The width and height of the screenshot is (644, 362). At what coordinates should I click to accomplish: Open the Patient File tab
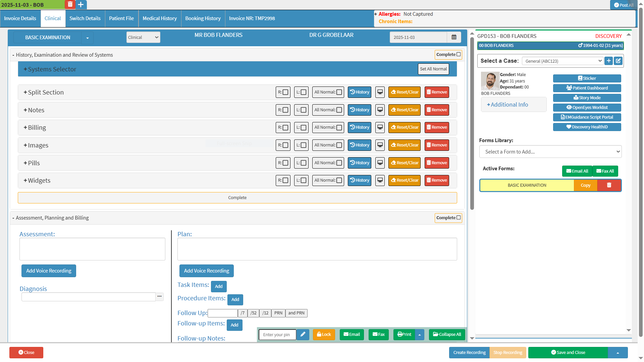pyautogui.click(x=121, y=18)
